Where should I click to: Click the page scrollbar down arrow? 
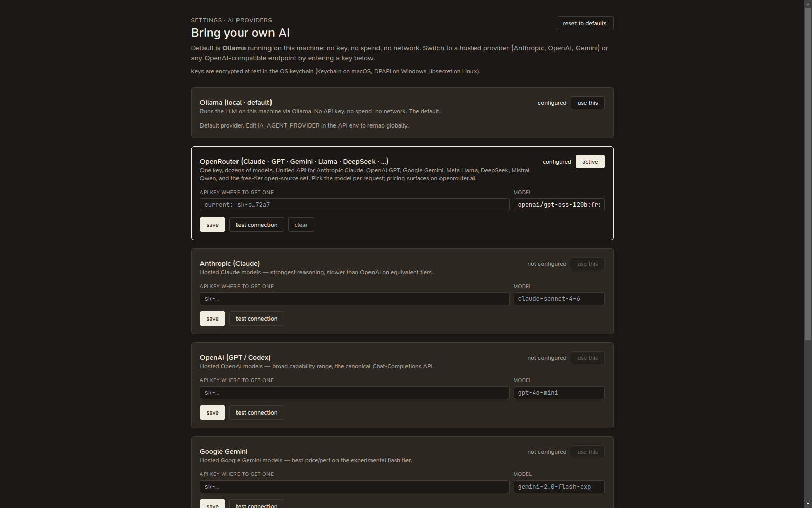pos(808,504)
